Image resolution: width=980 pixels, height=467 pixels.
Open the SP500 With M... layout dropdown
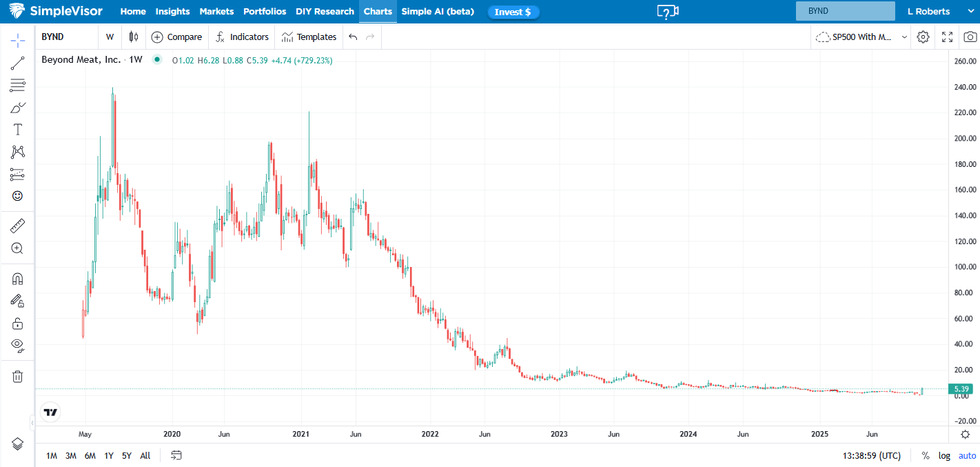tap(861, 37)
